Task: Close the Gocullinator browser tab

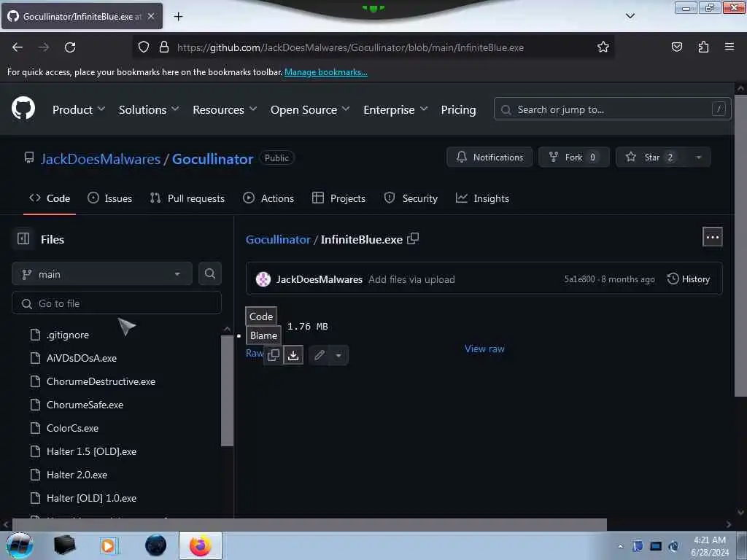Action: 151,16
